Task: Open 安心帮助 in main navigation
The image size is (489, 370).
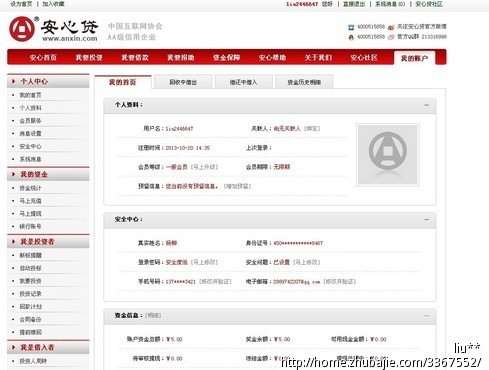Action: click(272, 58)
